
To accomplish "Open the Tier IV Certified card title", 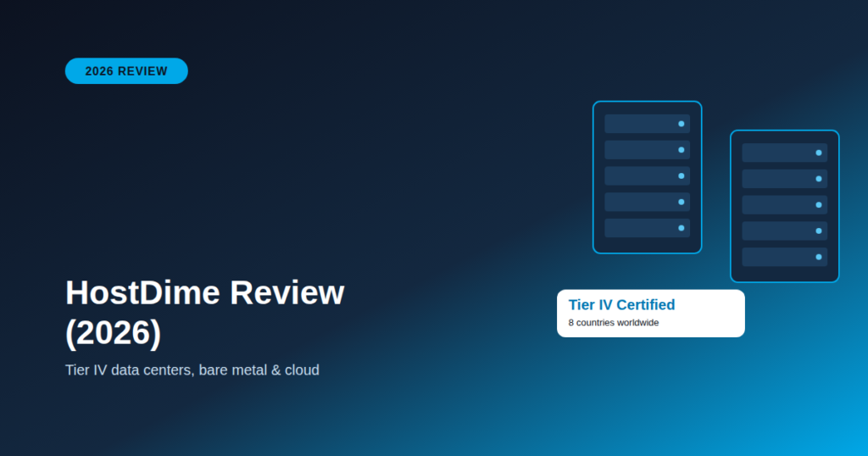I will [x=621, y=305].
